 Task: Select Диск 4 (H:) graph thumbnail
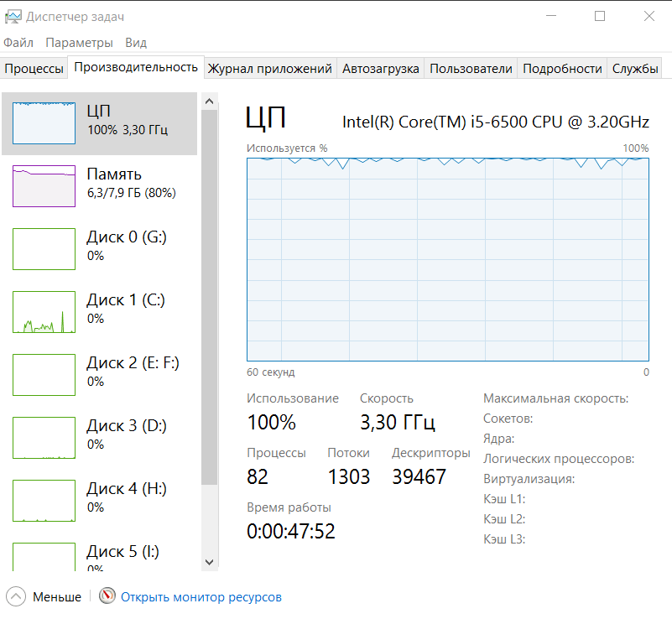coord(44,501)
